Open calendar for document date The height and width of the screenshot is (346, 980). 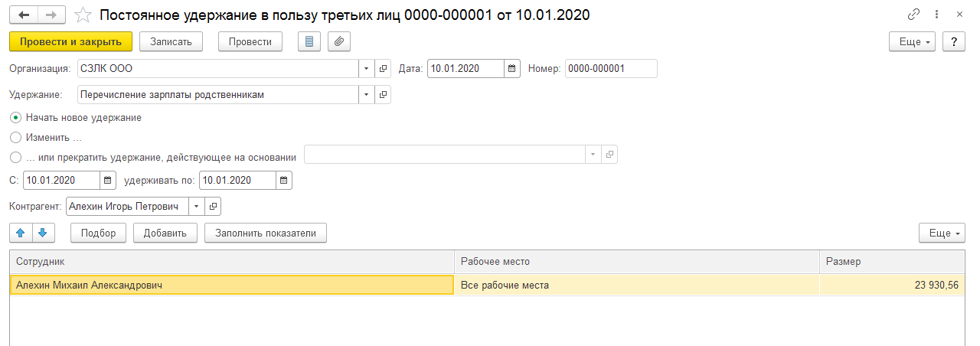click(512, 69)
